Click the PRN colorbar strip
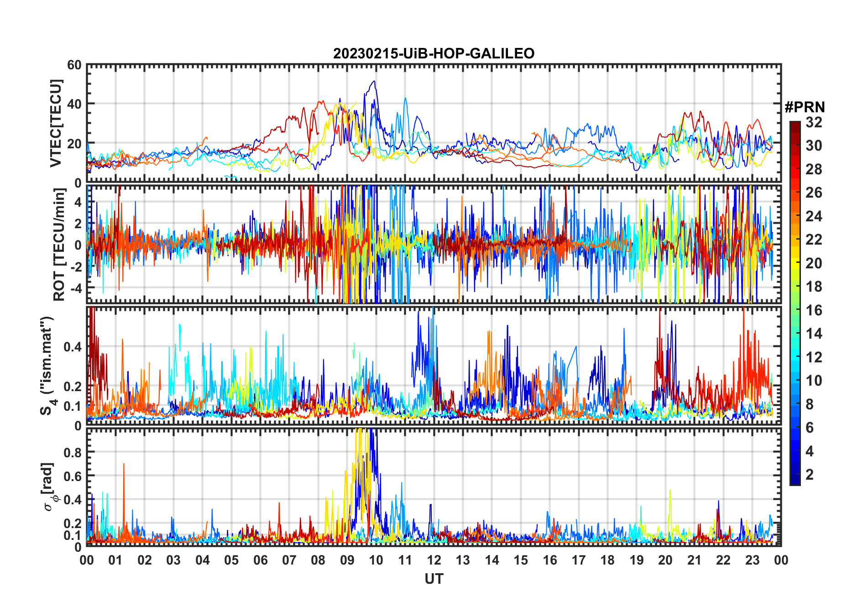Screen dimensions: 868x607 (795, 303)
